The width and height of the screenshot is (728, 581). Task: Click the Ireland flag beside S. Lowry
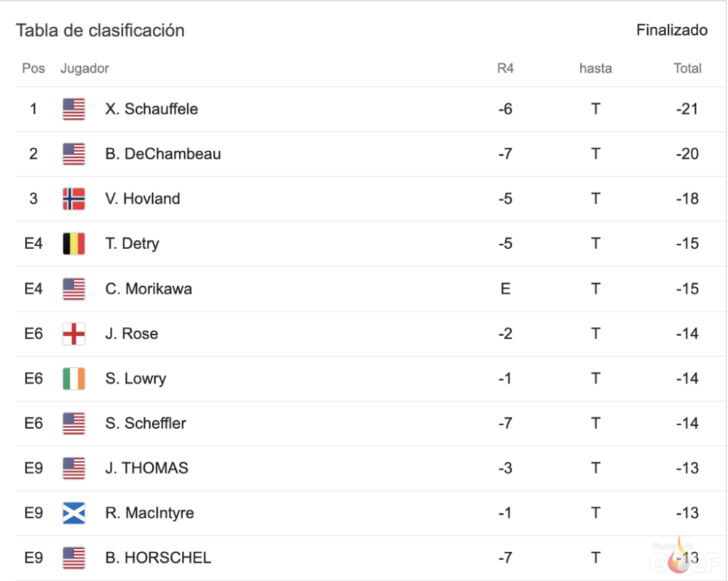(x=74, y=379)
